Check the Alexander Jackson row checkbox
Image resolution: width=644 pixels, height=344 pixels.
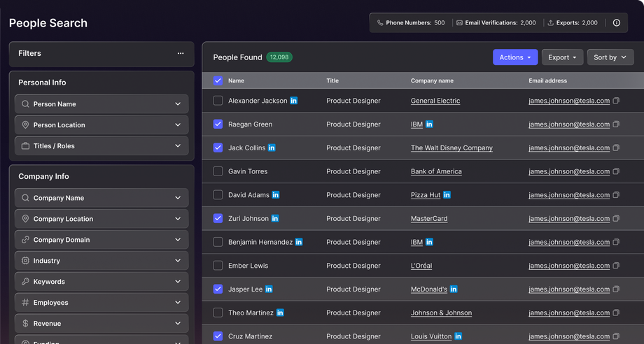coord(218,101)
